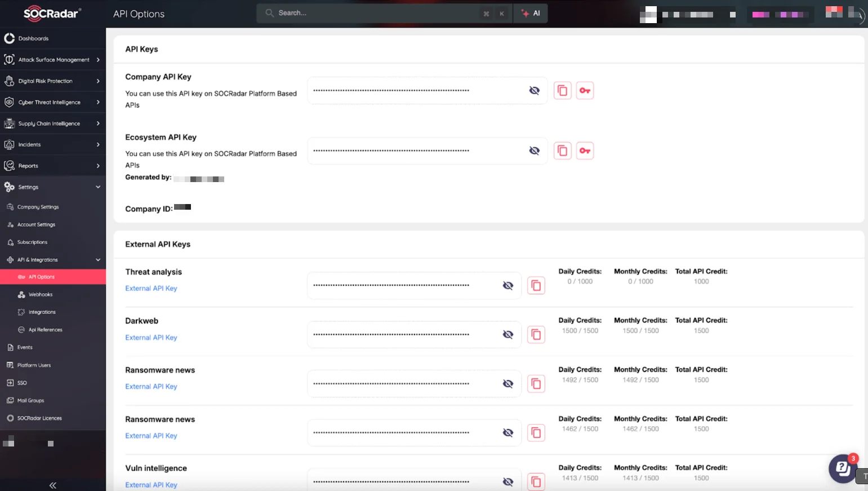Image resolution: width=868 pixels, height=491 pixels.
Task: Open Vuln intelligence External API Key link
Action: 151,485
